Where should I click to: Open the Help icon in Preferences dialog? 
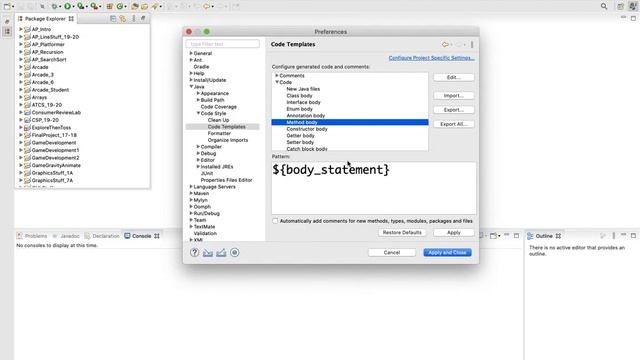click(194, 253)
